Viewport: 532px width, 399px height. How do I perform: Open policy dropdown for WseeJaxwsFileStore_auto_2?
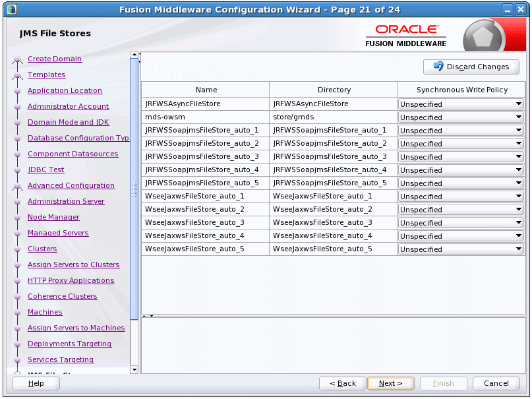[x=461, y=210]
